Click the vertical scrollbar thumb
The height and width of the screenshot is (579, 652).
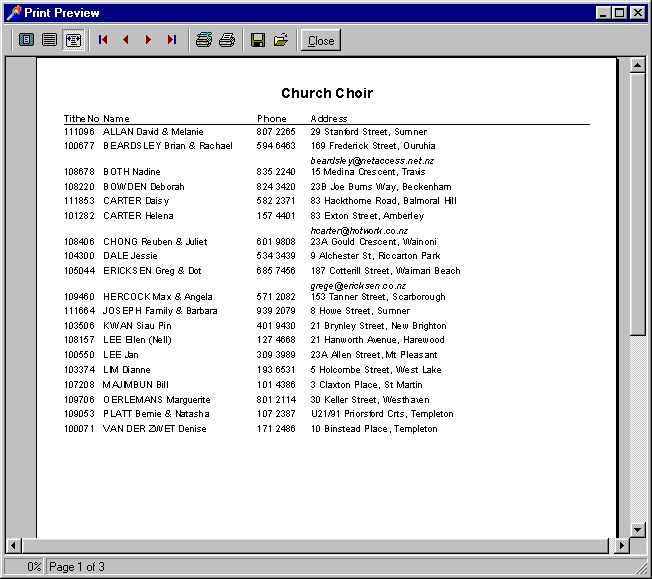637,204
